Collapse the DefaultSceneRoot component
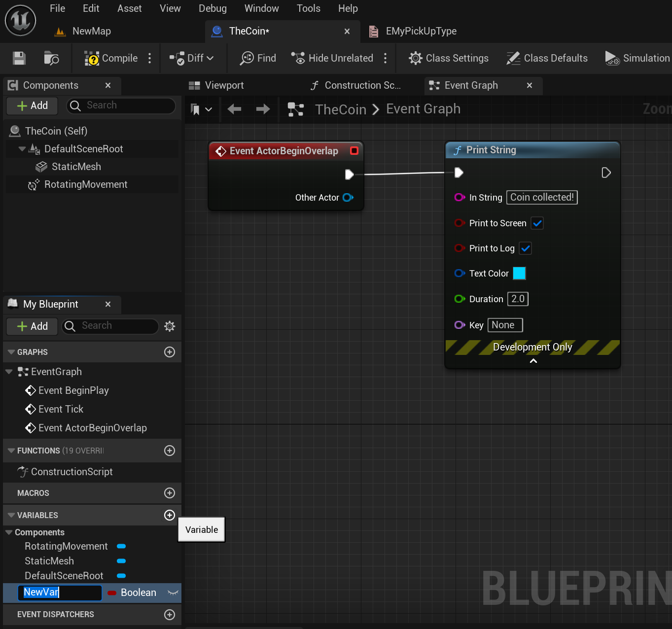The width and height of the screenshot is (672, 629). coord(22,149)
